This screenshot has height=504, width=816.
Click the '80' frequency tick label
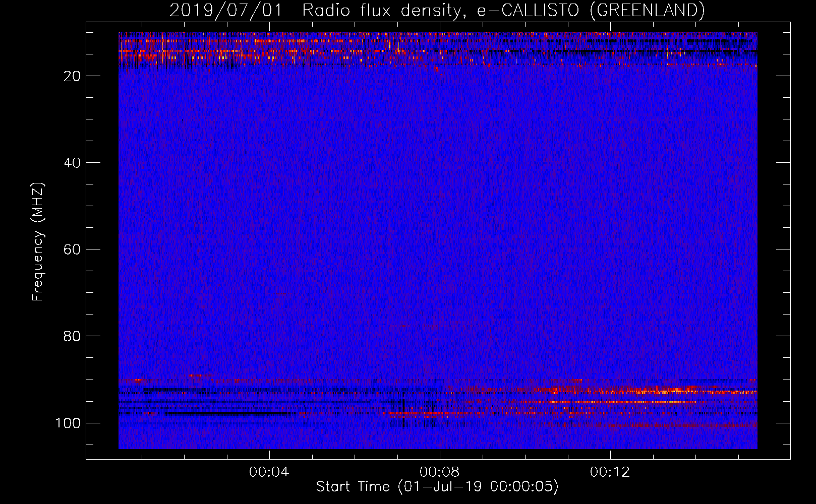click(x=72, y=336)
